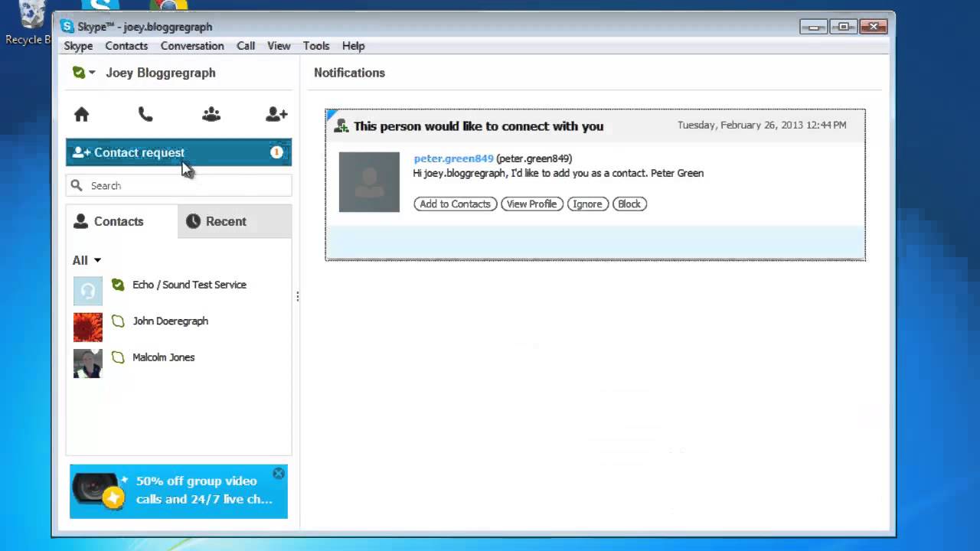The height and width of the screenshot is (551, 980).
Task: Click the add contact icon
Action: (276, 114)
